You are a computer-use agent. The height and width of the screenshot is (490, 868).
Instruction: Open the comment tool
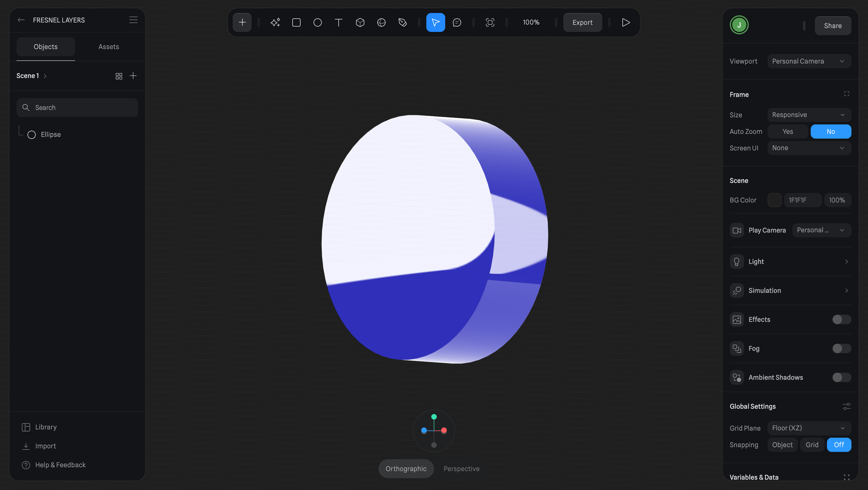[x=456, y=22]
